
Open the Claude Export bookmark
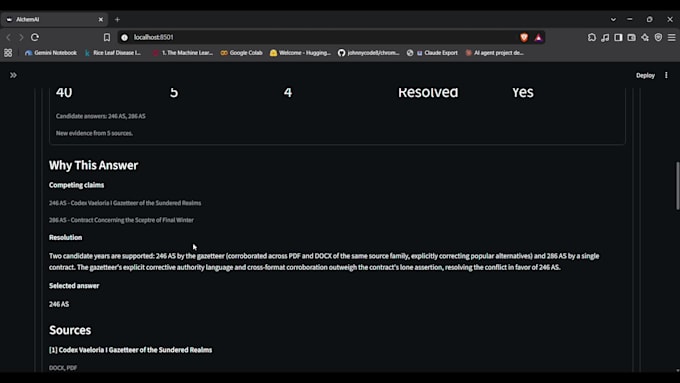coord(437,53)
